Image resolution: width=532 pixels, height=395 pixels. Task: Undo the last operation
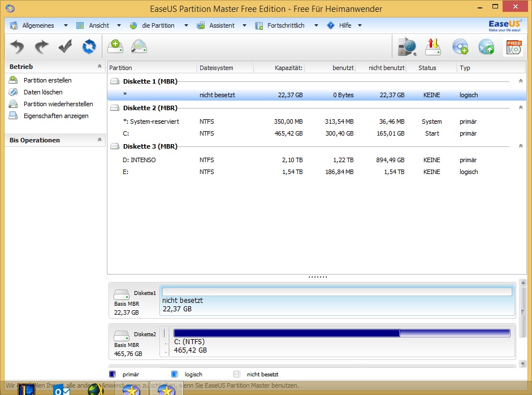point(17,47)
